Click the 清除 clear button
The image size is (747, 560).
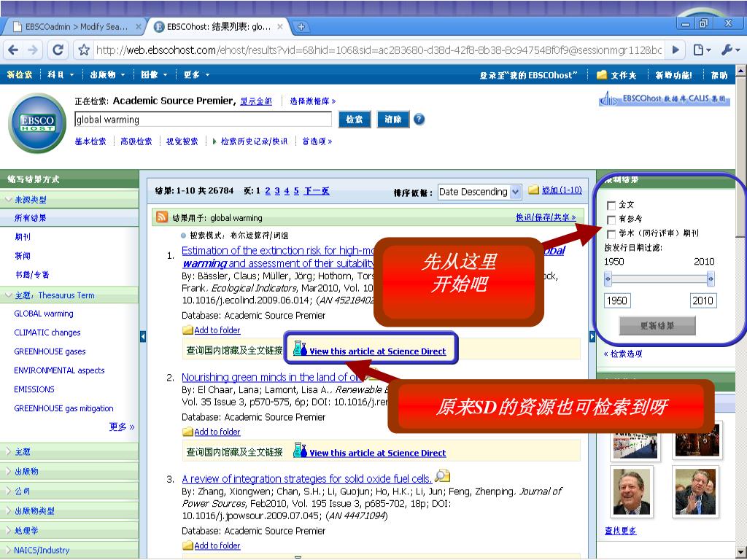tap(393, 119)
